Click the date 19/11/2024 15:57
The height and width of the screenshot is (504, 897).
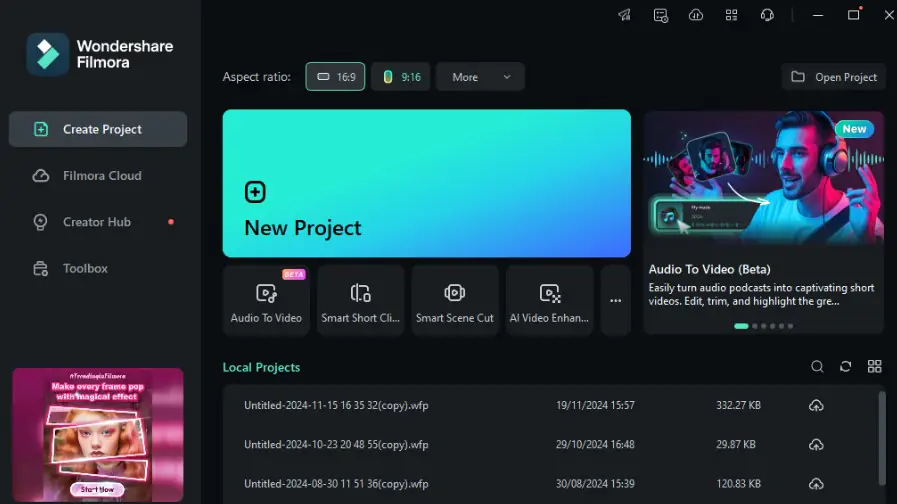click(595, 406)
